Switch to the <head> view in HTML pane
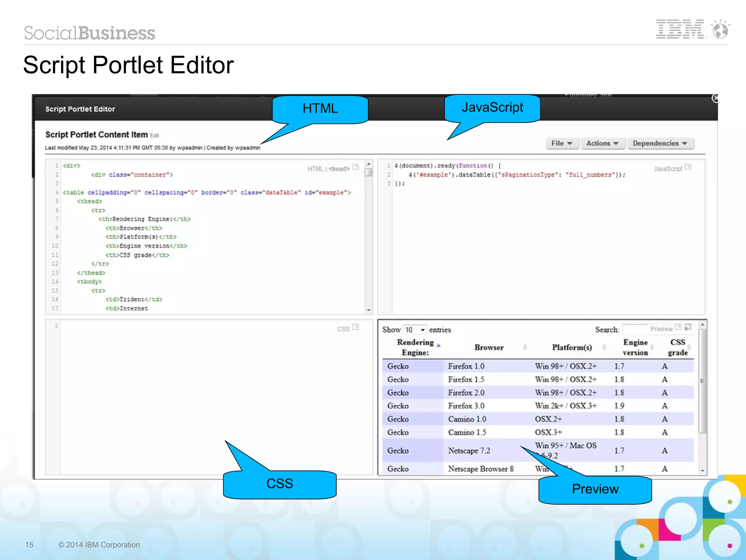 coord(339,169)
